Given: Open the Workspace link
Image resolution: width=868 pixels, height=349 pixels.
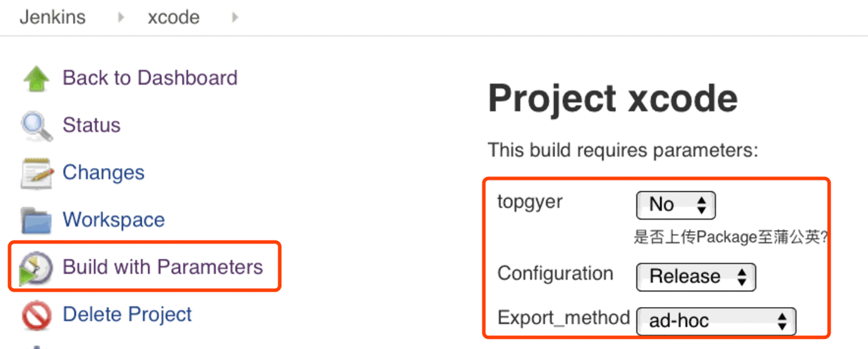Looking at the screenshot, I should [113, 220].
